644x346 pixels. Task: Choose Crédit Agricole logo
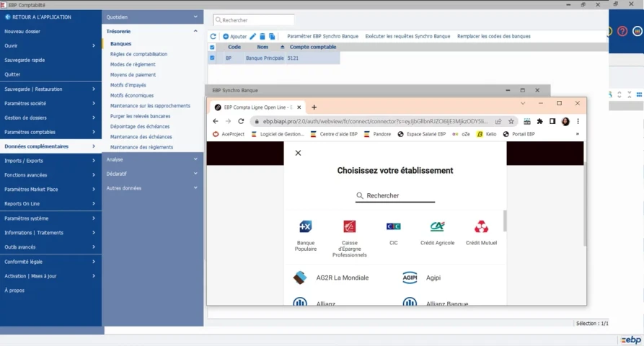click(438, 226)
